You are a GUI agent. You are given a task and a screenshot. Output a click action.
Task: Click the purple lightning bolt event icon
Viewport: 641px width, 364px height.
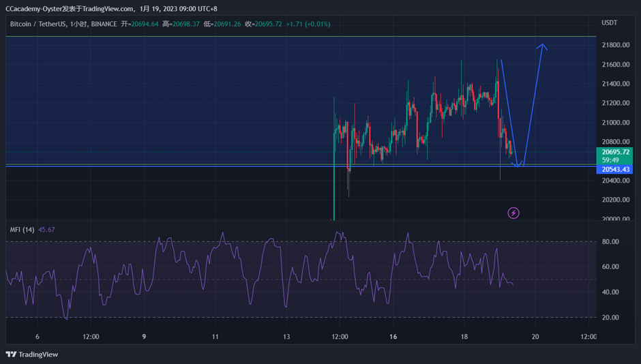513,213
